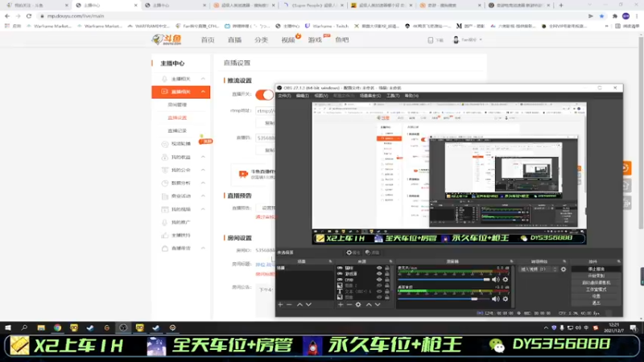Open source properties gear under sources list
The height and width of the screenshot is (362, 644).
pyautogui.click(x=358, y=305)
